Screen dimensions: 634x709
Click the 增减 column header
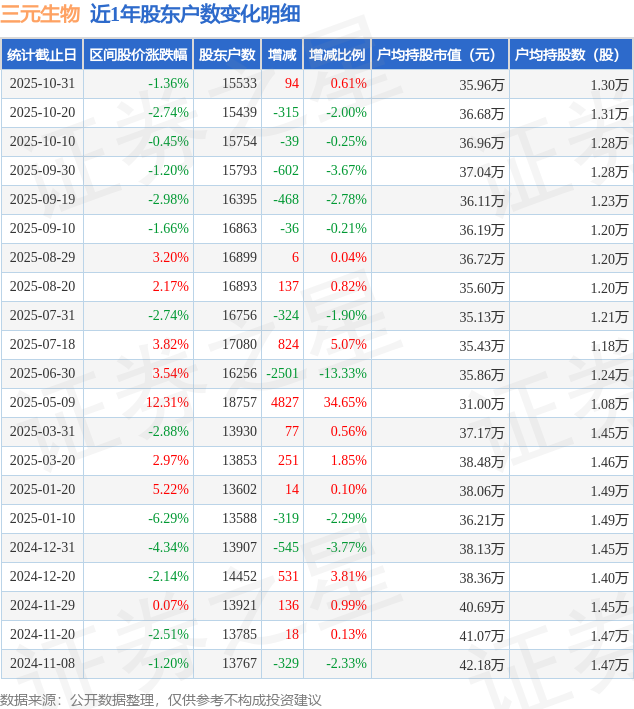click(x=283, y=55)
